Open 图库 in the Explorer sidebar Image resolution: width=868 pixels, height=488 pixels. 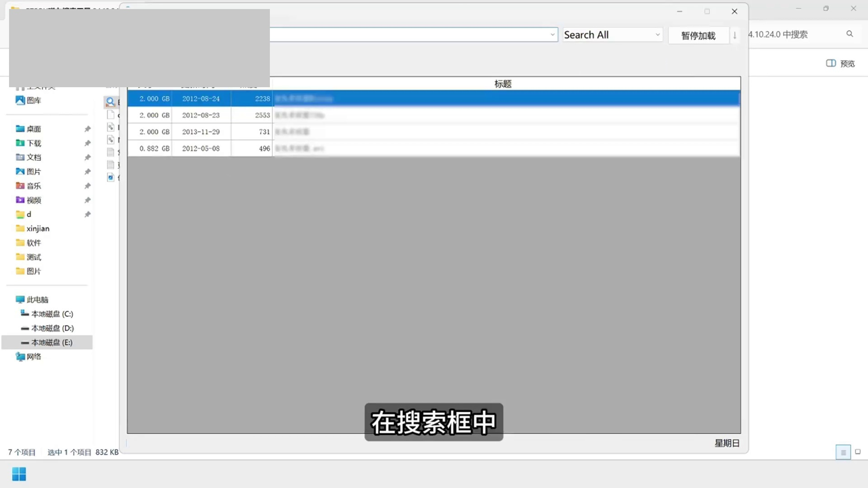(x=28, y=100)
